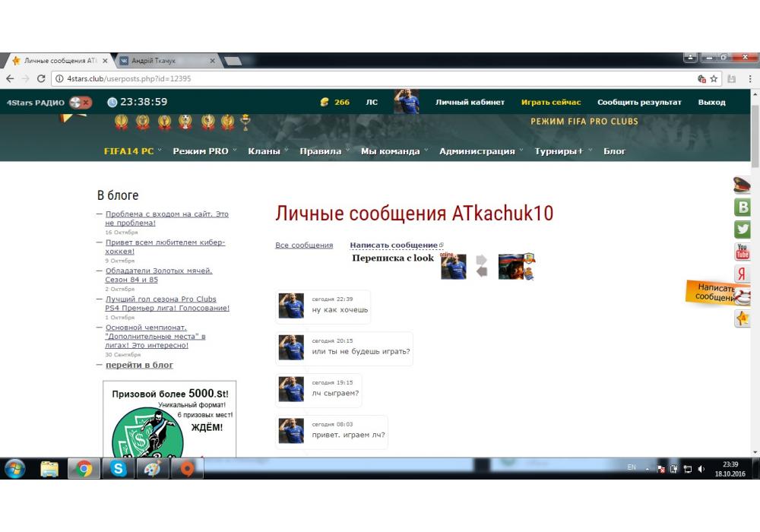The image size is (760, 532).
Task: Click the Написать сообщение link
Action: click(394, 245)
